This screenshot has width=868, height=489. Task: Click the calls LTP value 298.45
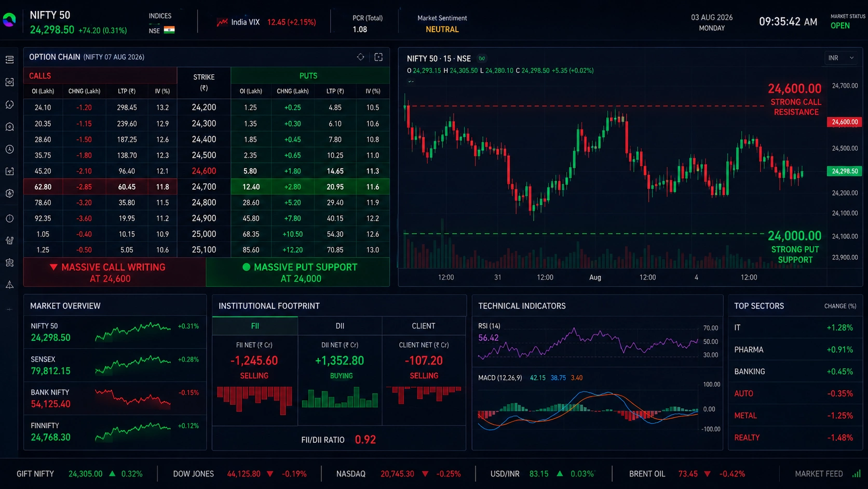pyautogui.click(x=127, y=108)
